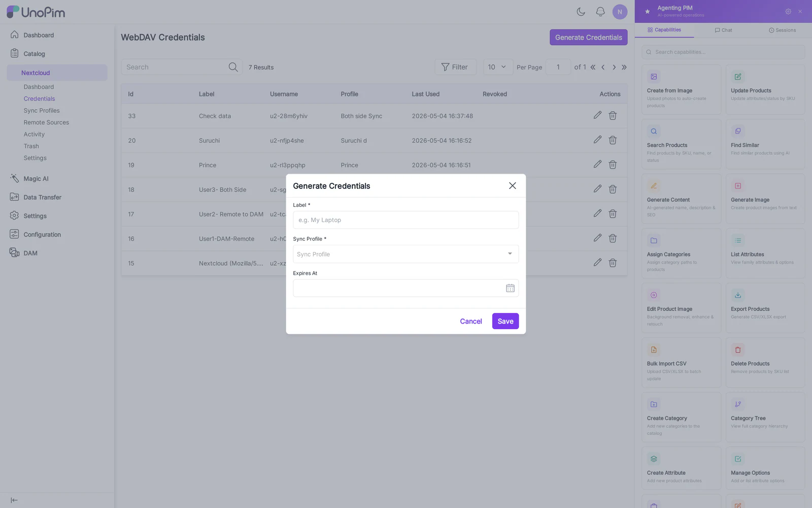812x508 pixels.
Task: Delete the Suruchi credential row
Action: tap(613, 140)
